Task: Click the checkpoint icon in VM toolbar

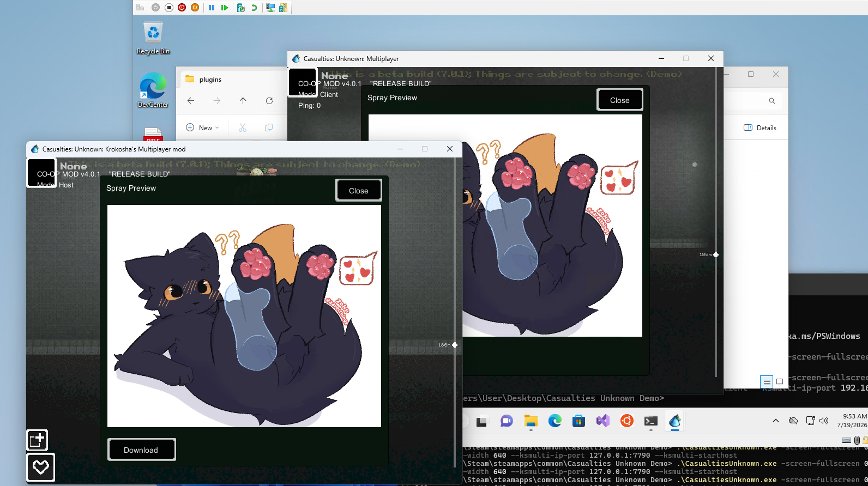Action: click(241, 8)
